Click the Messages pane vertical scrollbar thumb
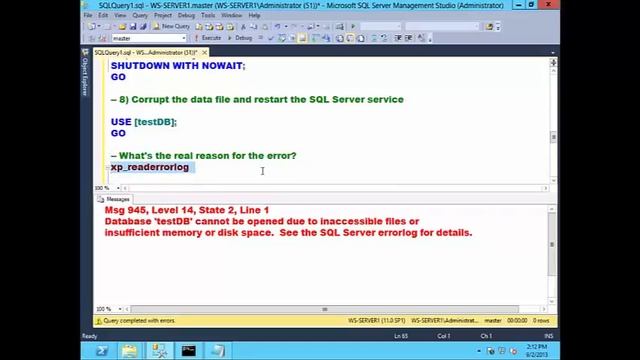The image size is (640, 360). tap(552, 244)
